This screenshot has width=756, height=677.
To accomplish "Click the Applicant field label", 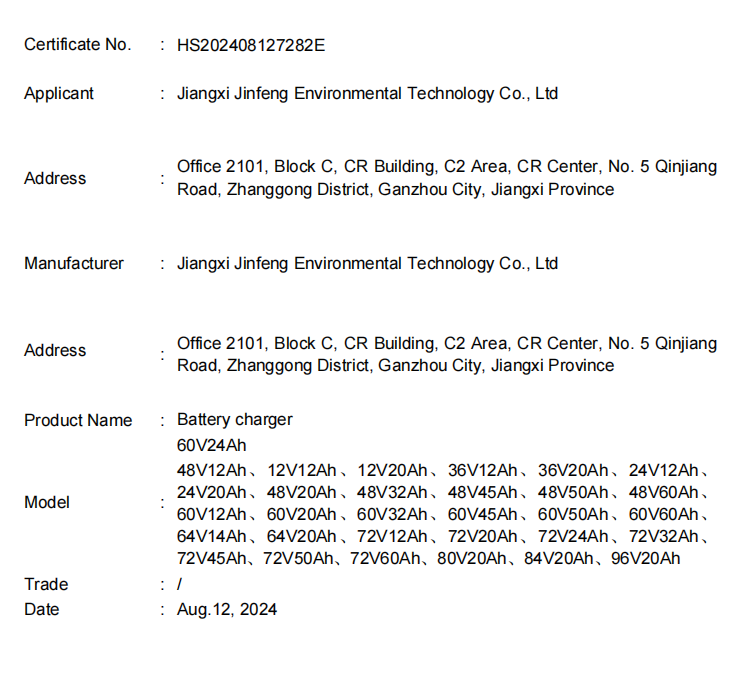I will point(59,94).
